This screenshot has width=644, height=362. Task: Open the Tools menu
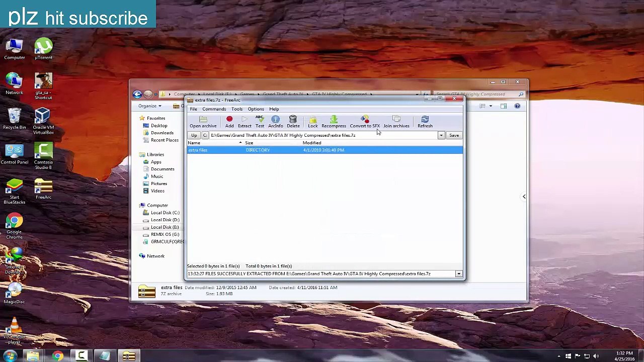[237, 109]
